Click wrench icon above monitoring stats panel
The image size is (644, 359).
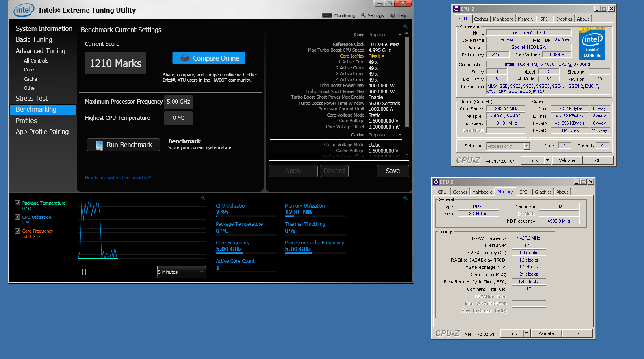click(x=405, y=198)
